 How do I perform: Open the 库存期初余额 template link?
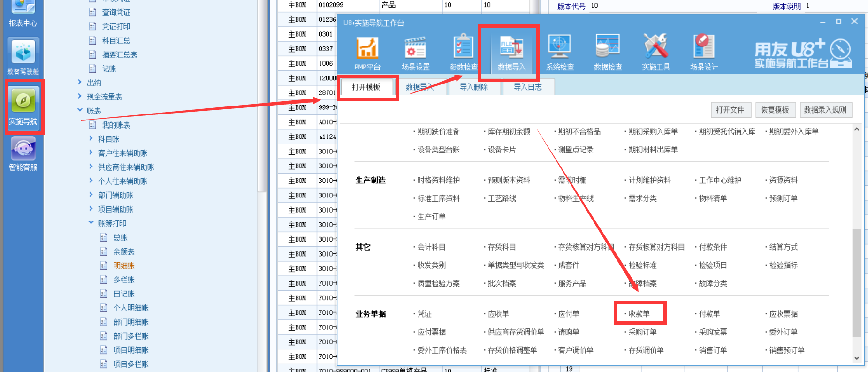509,131
